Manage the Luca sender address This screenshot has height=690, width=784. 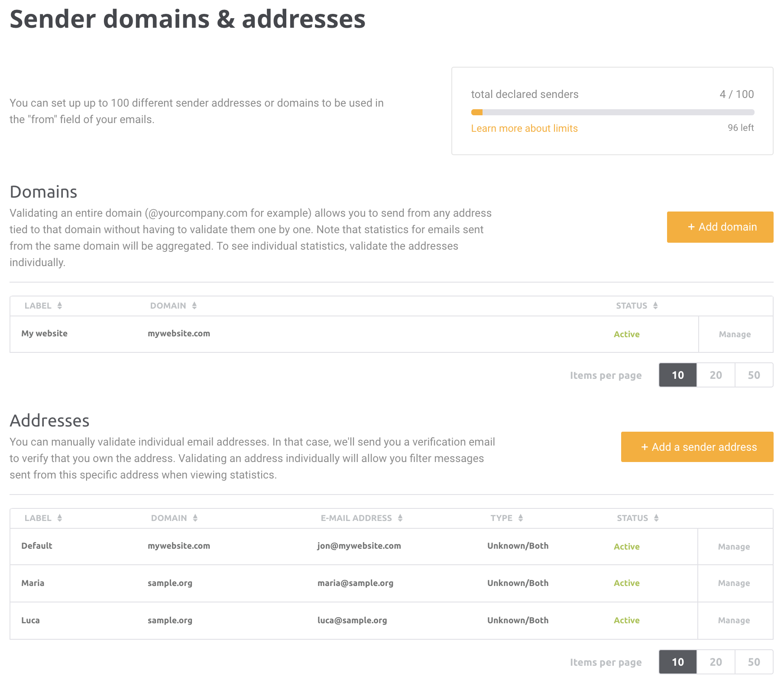[734, 620]
